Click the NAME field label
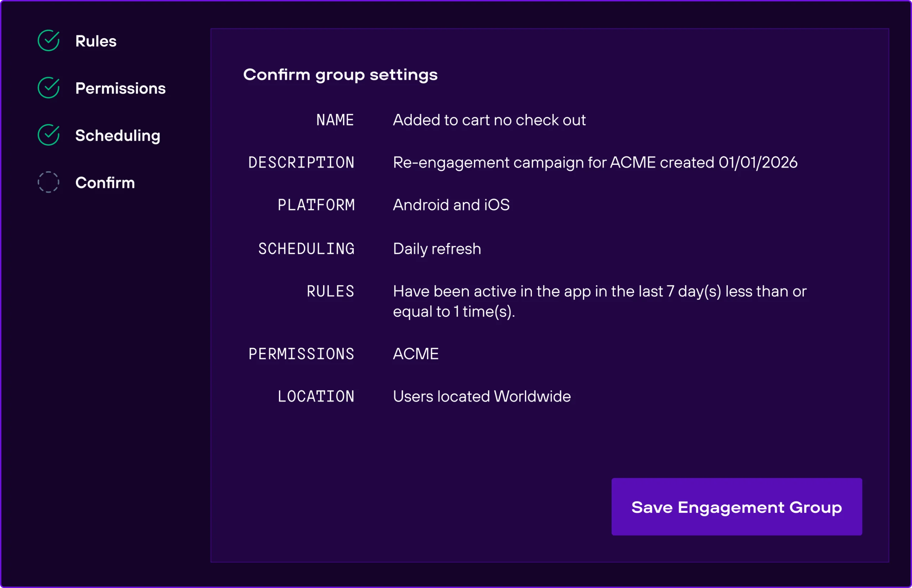Image resolution: width=912 pixels, height=588 pixels. coord(335,120)
